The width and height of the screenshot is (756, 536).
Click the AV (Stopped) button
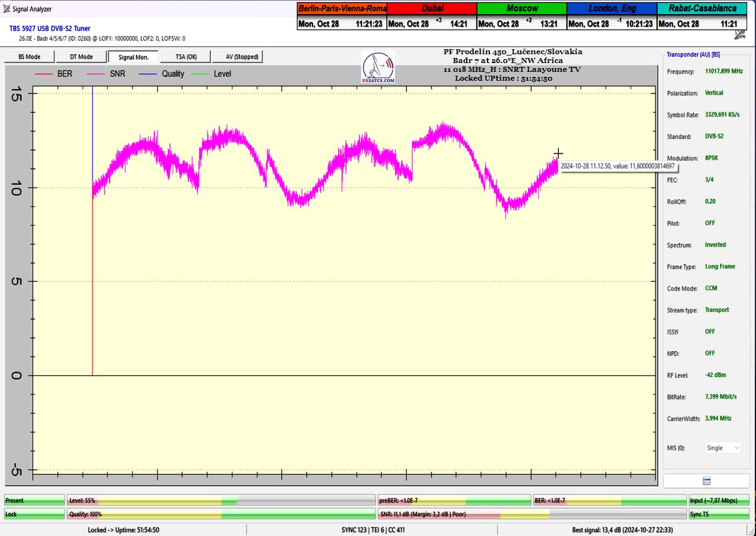click(x=236, y=57)
